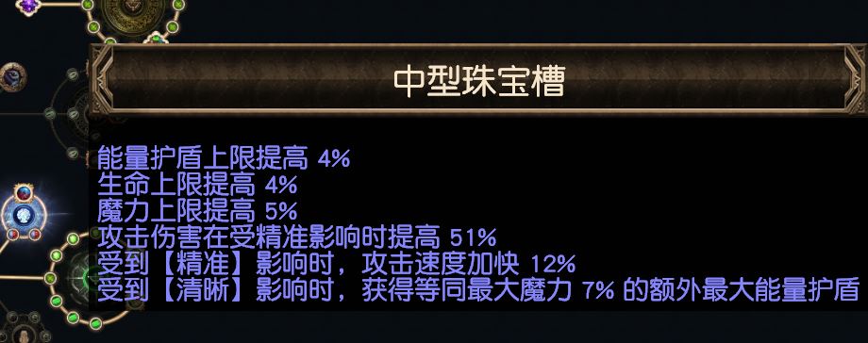Click the 能量护盾上限提高 4% stat line
Viewport: 868px width, 343px height.
point(224,158)
